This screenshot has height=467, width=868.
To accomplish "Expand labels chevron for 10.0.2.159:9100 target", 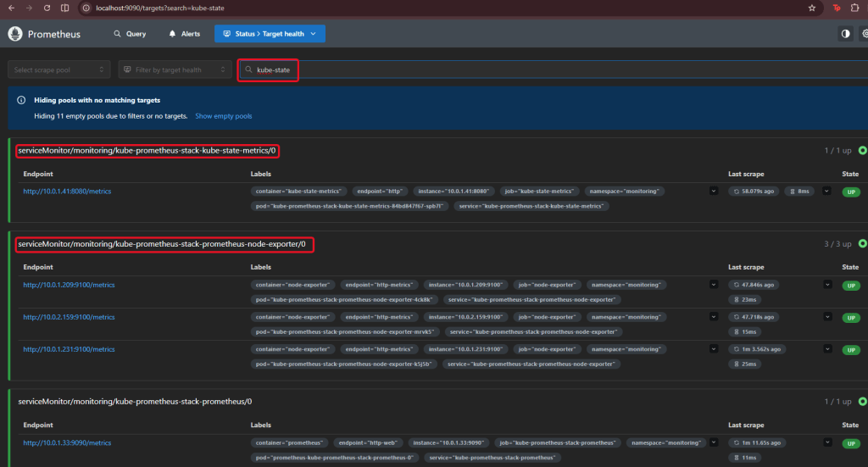I will (x=714, y=316).
